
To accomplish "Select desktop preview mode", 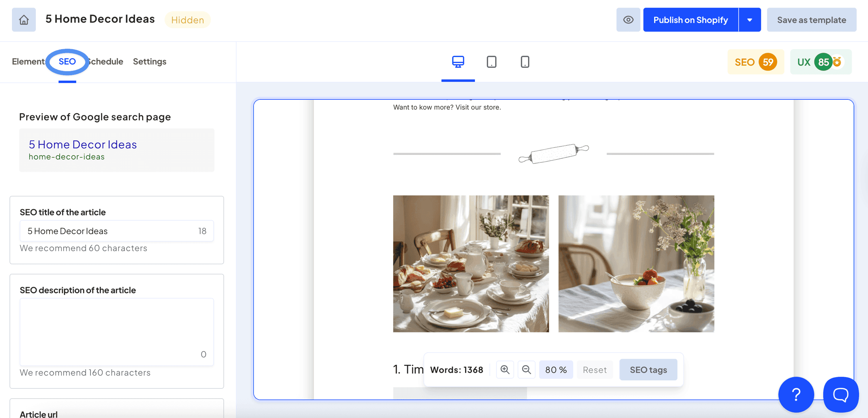I will click(458, 61).
